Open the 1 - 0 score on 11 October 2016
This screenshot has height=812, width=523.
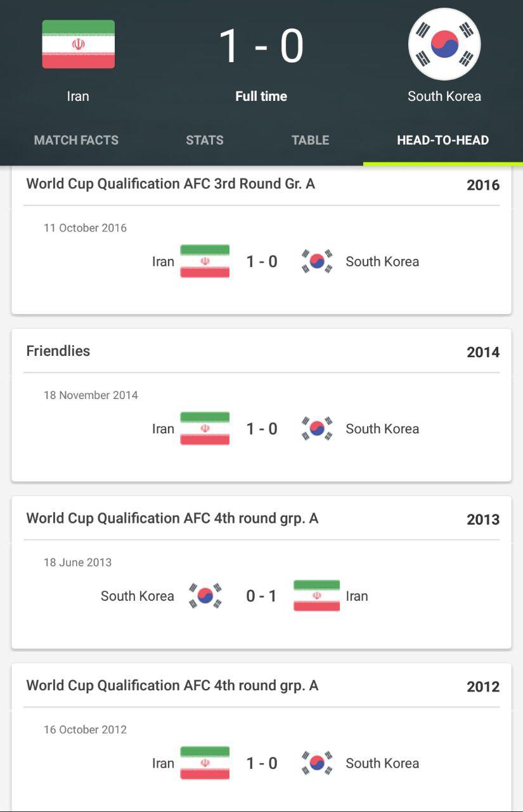click(x=262, y=261)
